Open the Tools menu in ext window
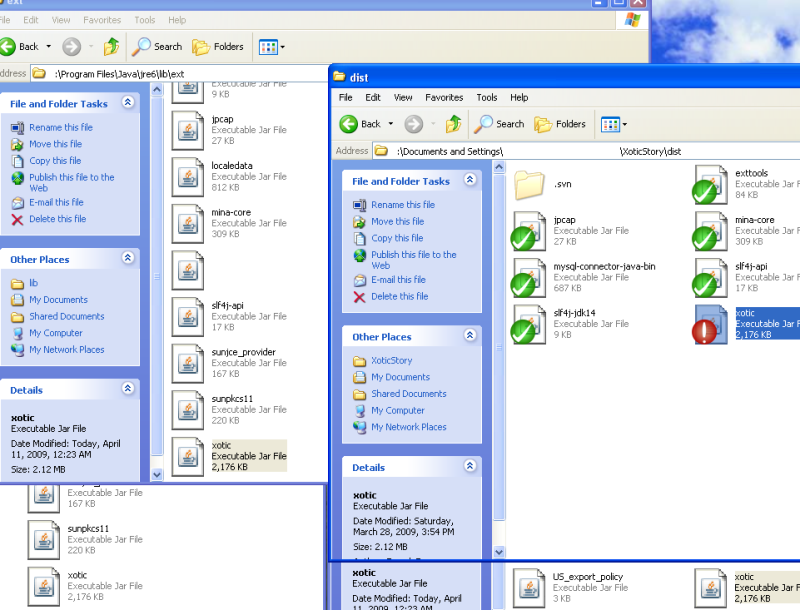Viewport: 800px width, 610px height. click(144, 20)
